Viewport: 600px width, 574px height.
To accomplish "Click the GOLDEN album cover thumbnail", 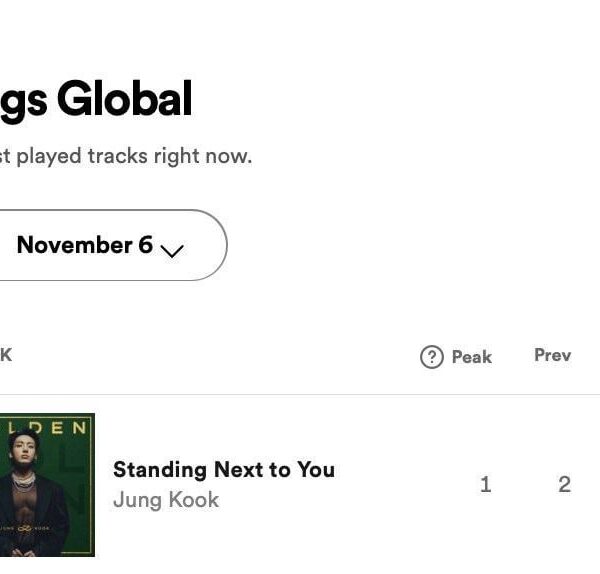I will tap(47, 485).
